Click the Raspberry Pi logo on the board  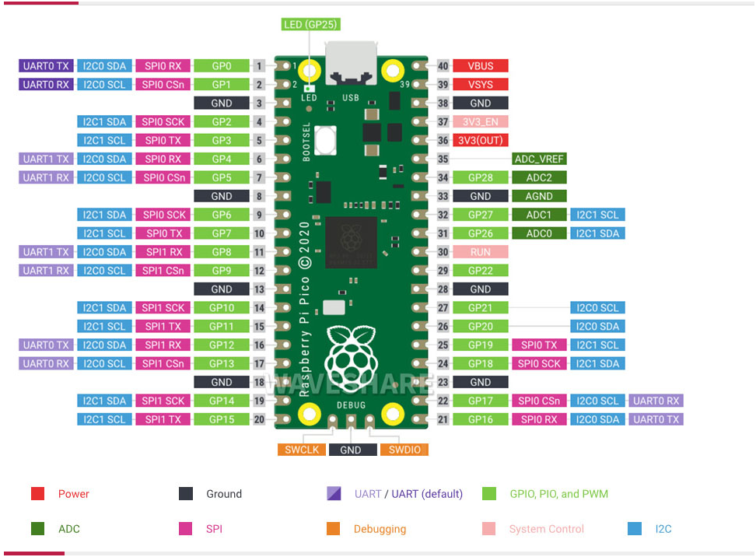point(351,355)
